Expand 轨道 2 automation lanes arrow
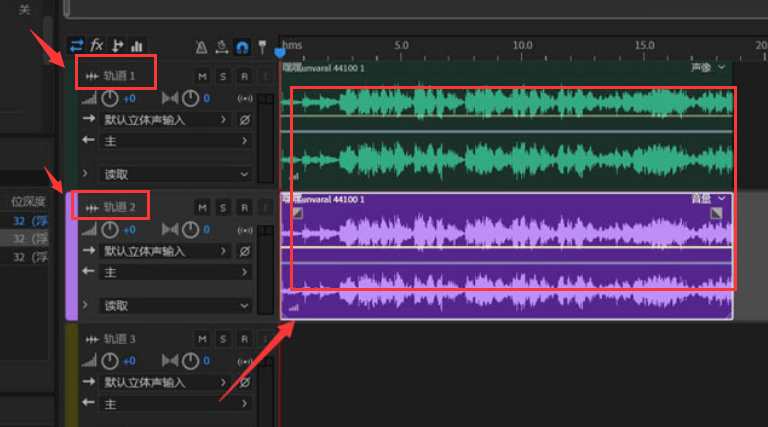Image resolution: width=768 pixels, height=427 pixels. point(86,305)
